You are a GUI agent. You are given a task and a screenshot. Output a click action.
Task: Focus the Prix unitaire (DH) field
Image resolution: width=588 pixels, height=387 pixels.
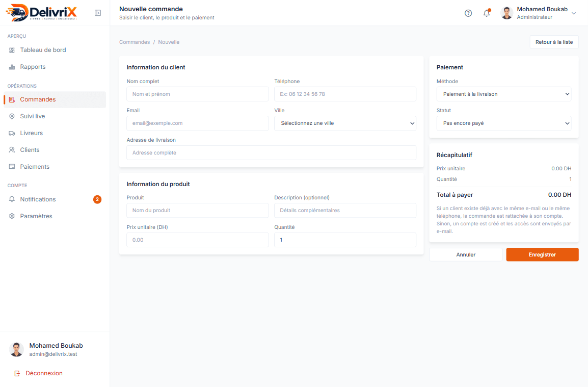click(x=198, y=240)
